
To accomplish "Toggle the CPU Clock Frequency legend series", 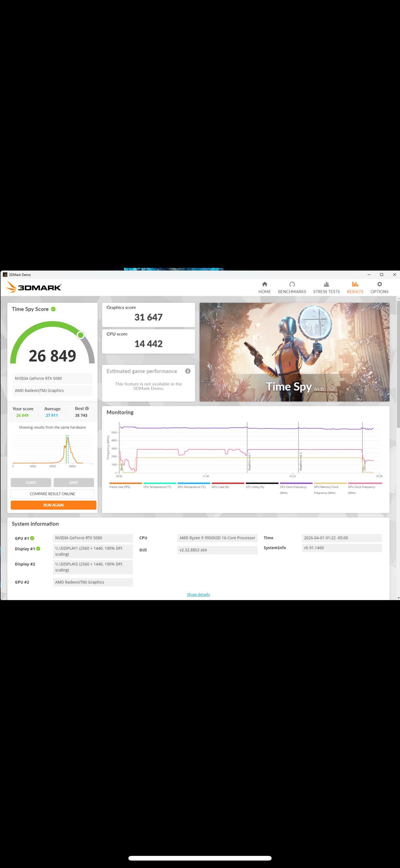I will (x=293, y=487).
